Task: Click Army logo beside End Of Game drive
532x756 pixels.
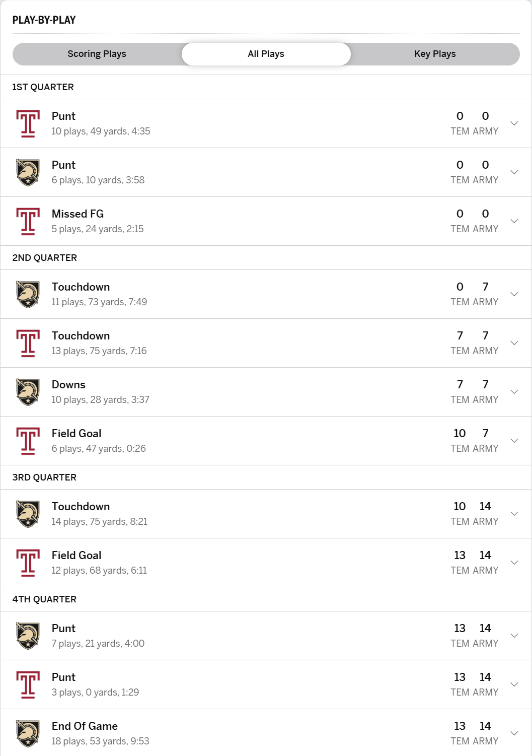Action: coord(28,733)
